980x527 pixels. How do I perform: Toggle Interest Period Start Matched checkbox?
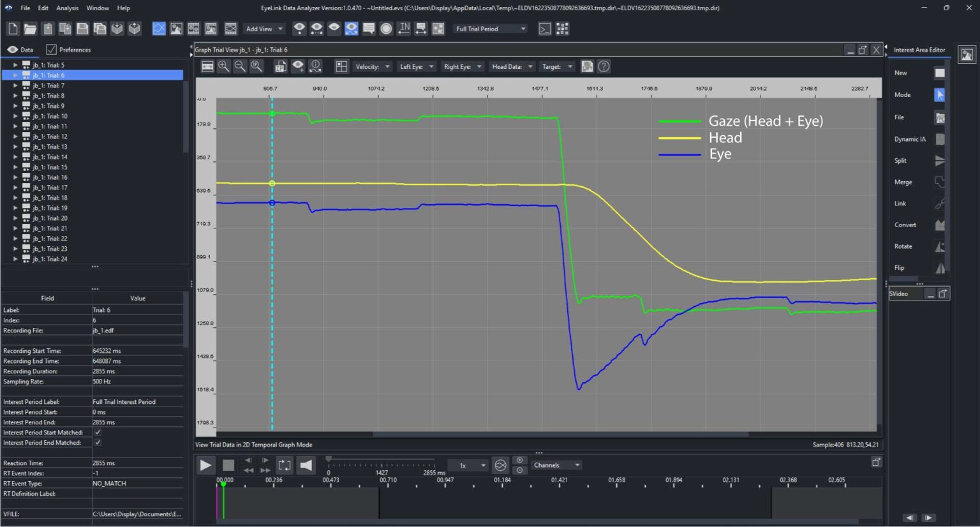(x=98, y=433)
